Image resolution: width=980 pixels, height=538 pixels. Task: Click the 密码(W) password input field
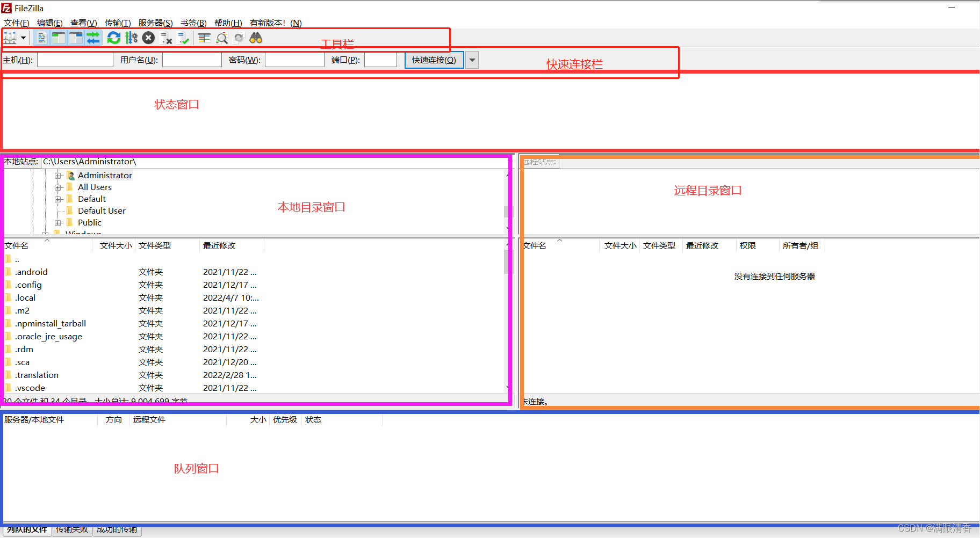pyautogui.click(x=294, y=60)
